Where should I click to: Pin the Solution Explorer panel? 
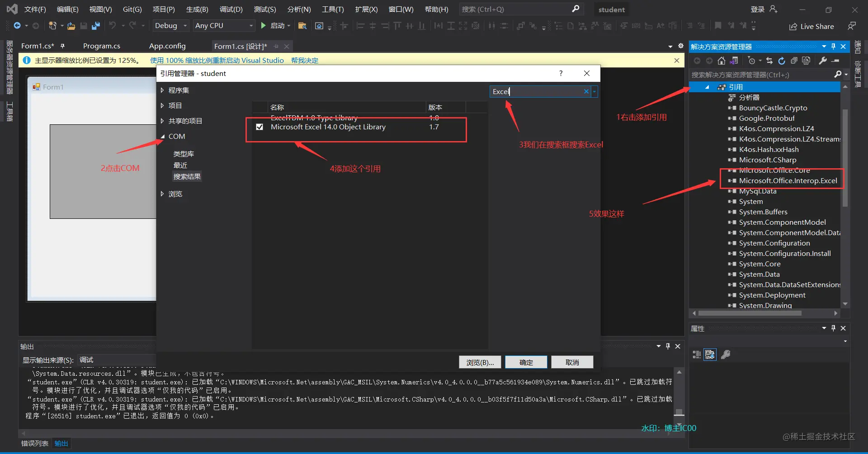(833, 46)
